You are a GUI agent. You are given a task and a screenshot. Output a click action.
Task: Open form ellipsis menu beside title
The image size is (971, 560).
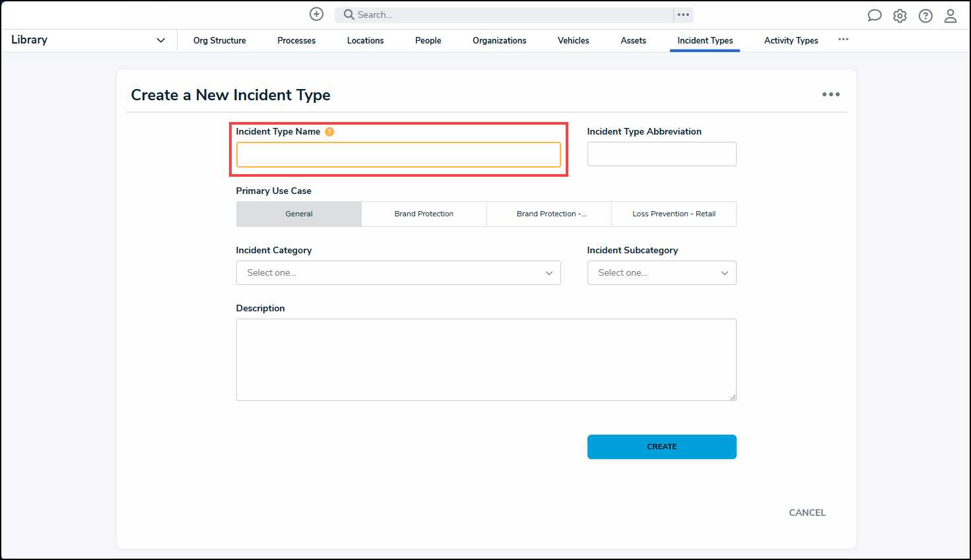pos(830,94)
